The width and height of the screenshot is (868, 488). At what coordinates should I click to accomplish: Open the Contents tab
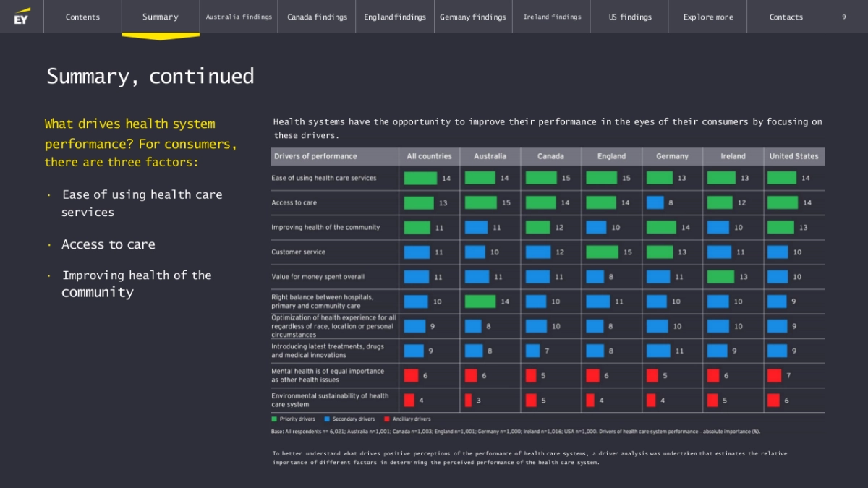click(x=82, y=17)
